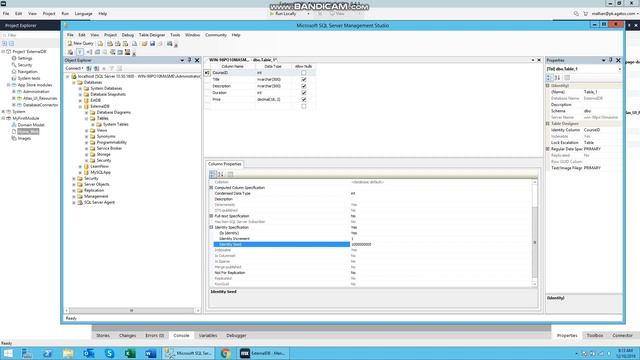Click the Identity Seed value field
The image size is (640, 360).
(x=441, y=244)
